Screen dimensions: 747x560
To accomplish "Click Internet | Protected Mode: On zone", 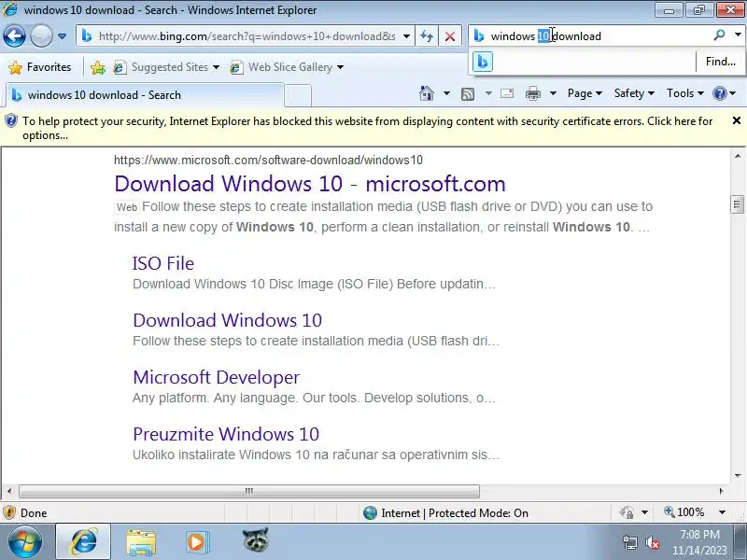I will click(445, 512).
